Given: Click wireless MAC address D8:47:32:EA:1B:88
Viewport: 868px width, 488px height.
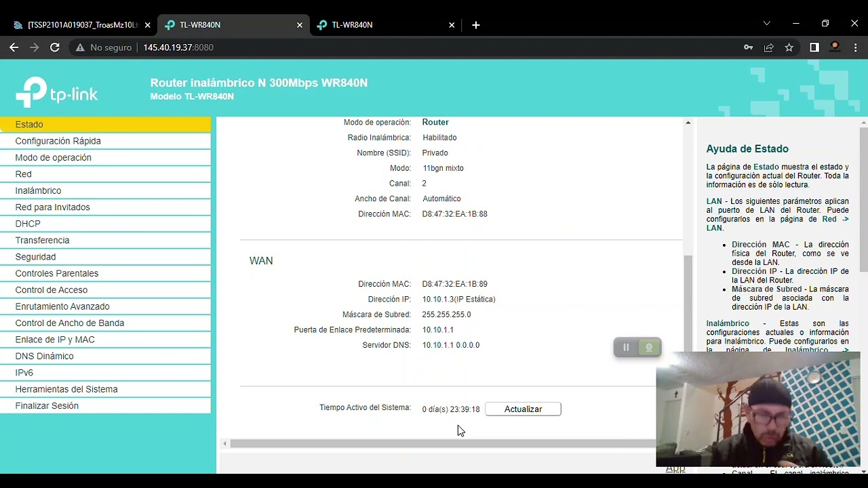Looking at the screenshot, I should coord(454,214).
